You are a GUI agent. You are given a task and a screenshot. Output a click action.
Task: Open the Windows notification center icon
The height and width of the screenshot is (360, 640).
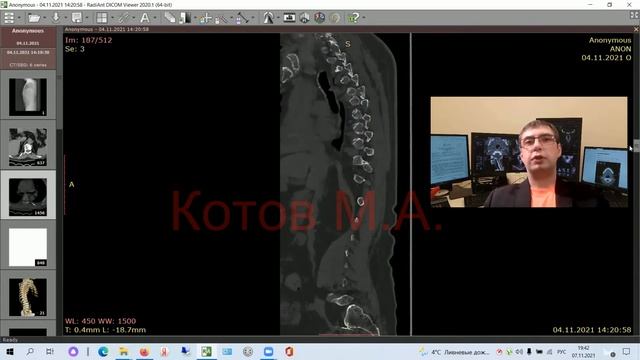[x=627, y=352]
